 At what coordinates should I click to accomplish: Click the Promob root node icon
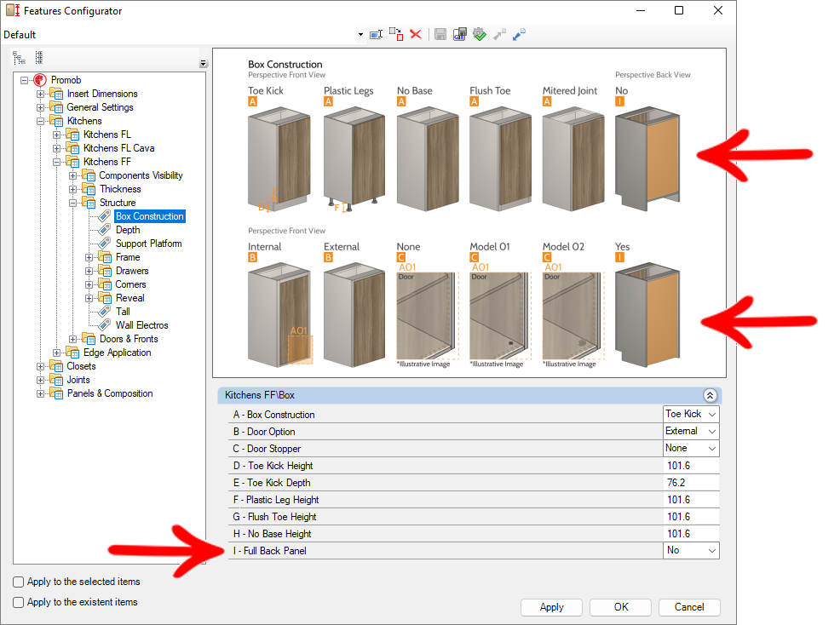(40, 80)
